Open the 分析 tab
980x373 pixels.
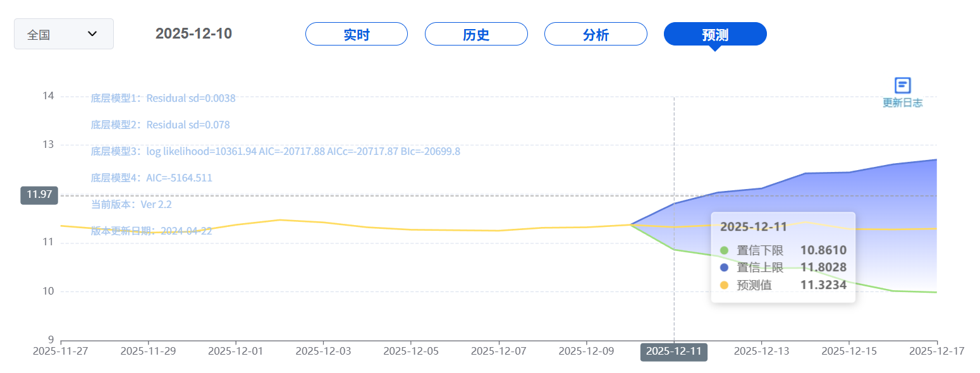tap(596, 34)
